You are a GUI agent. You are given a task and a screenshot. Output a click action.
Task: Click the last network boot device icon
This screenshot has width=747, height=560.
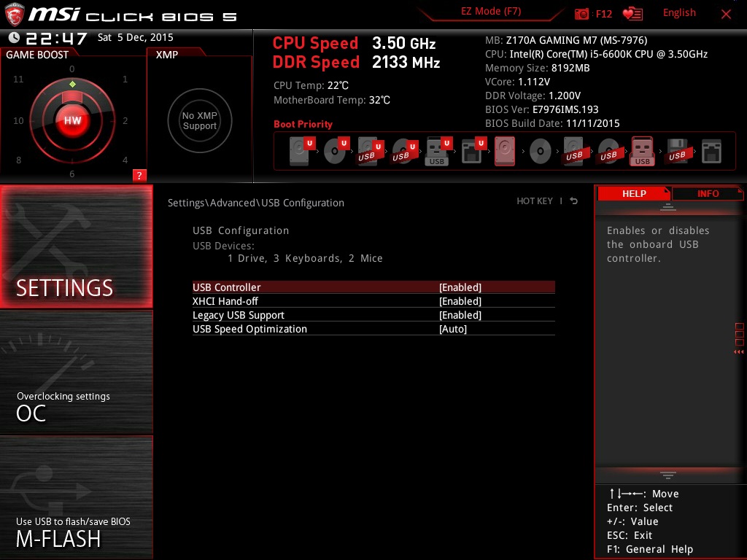click(711, 152)
